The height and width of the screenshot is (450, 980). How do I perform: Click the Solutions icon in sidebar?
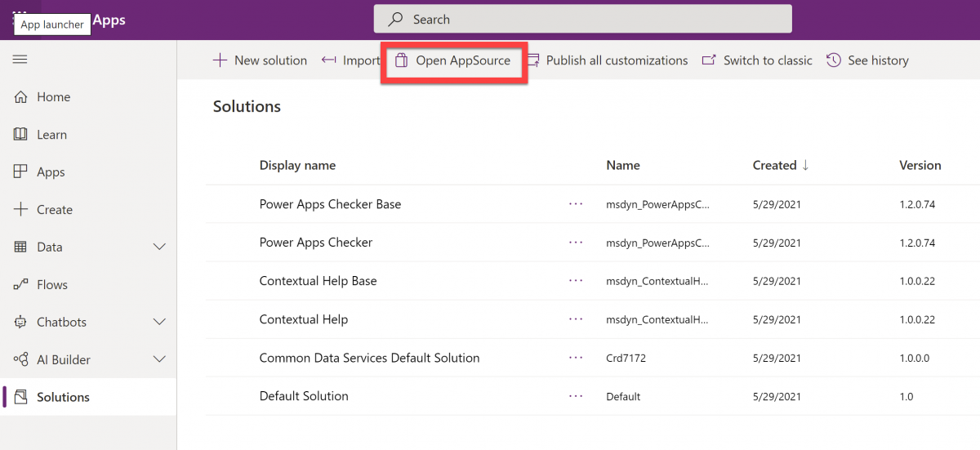coord(21,398)
